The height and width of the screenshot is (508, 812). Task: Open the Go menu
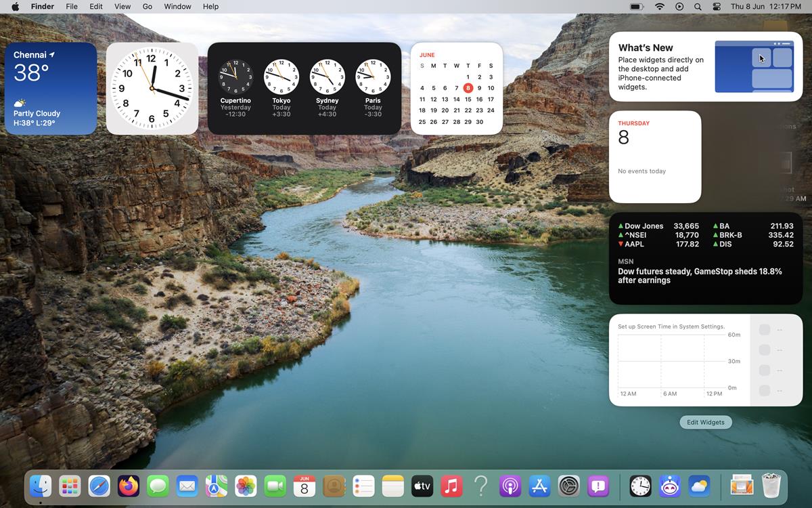(147, 6)
